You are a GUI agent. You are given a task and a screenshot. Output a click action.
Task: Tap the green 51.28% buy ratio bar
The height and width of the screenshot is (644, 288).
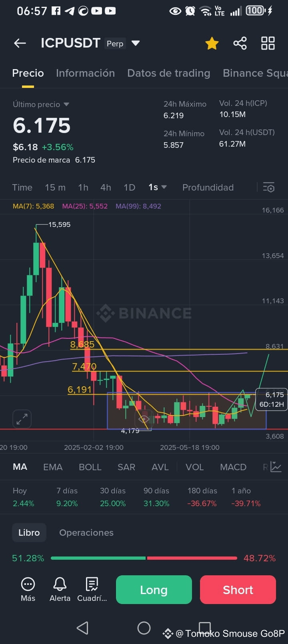tap(98, 558)
